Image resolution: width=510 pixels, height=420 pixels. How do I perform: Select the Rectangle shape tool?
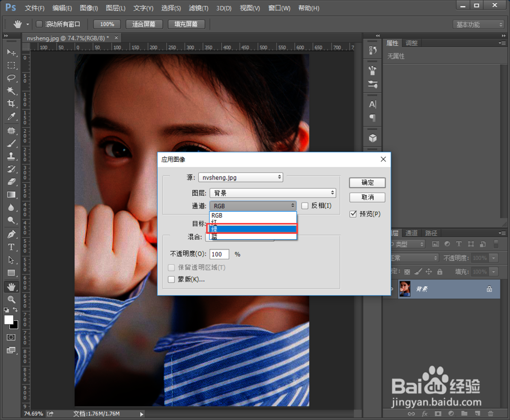point(11,273)
